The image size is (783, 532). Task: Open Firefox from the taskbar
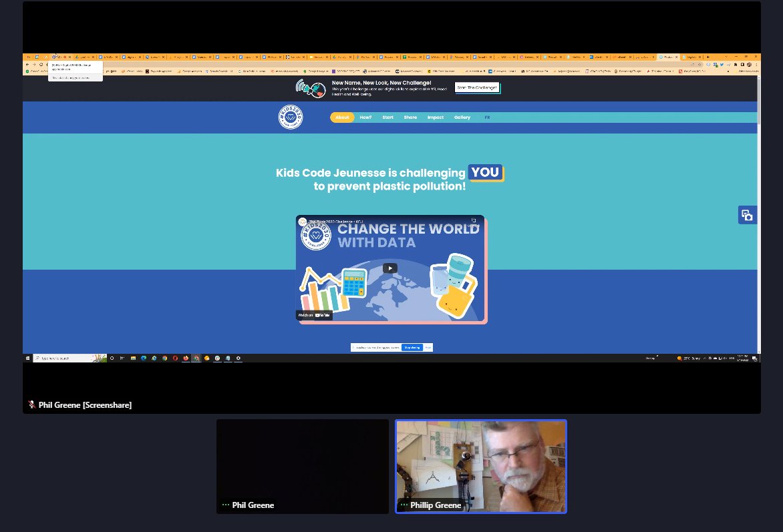pos(186,358)
